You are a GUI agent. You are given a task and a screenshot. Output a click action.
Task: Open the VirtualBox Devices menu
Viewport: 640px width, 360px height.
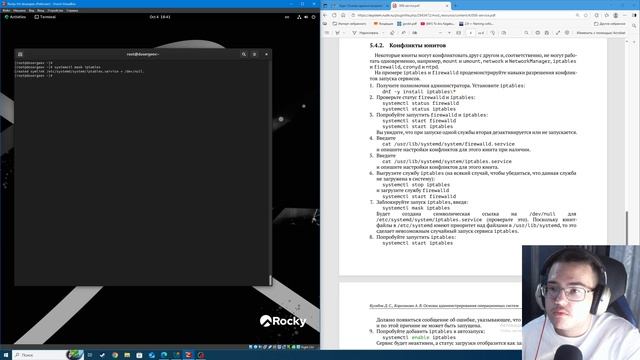click(x=55, y=11)
